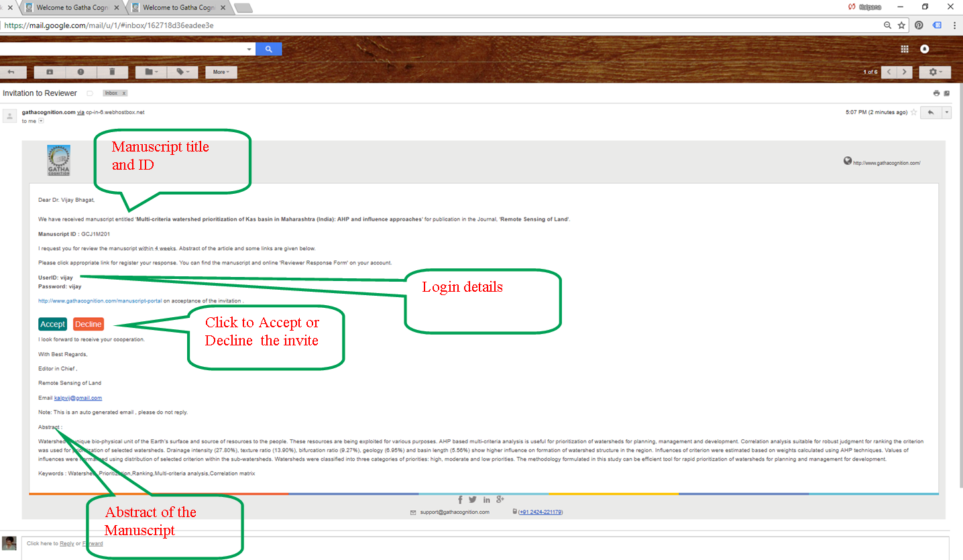The image size is (963, 560).
Task: Open the Move to folder dropdown
Action: (151, 72)
